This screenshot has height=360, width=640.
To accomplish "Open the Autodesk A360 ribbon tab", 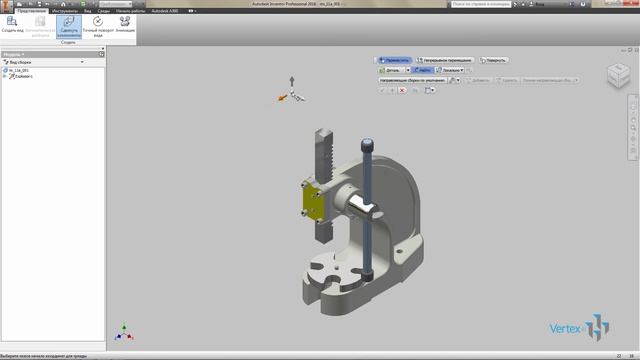I will 165,11.
